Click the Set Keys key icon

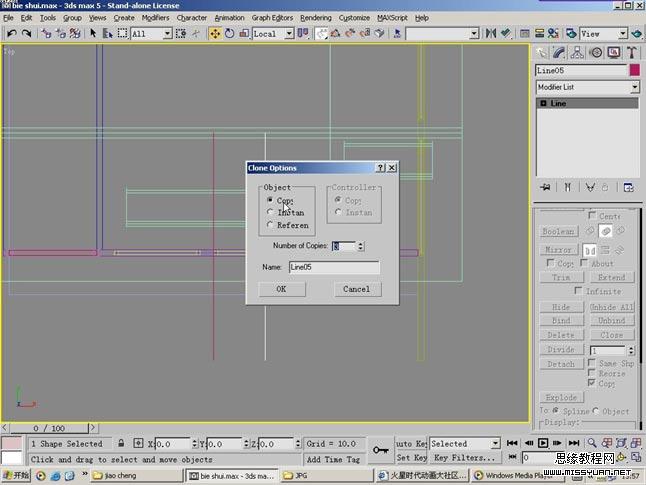point(381,450)
